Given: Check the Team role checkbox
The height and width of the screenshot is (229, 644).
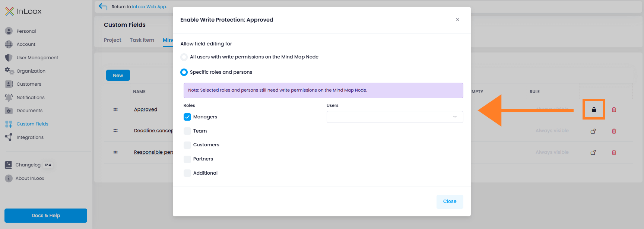Looking at the screenshot, I should pos(187,131).
